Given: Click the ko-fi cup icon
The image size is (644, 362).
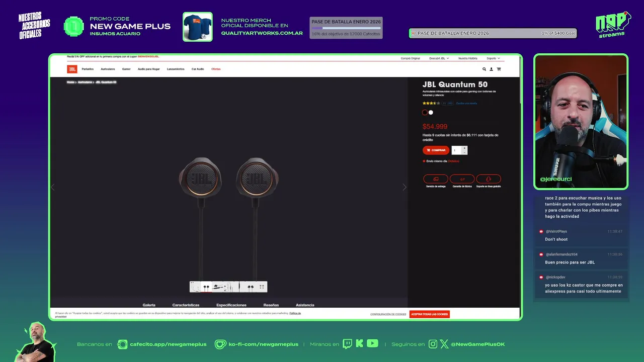Looking at the screenshot, I should click(x=220, y=344).
